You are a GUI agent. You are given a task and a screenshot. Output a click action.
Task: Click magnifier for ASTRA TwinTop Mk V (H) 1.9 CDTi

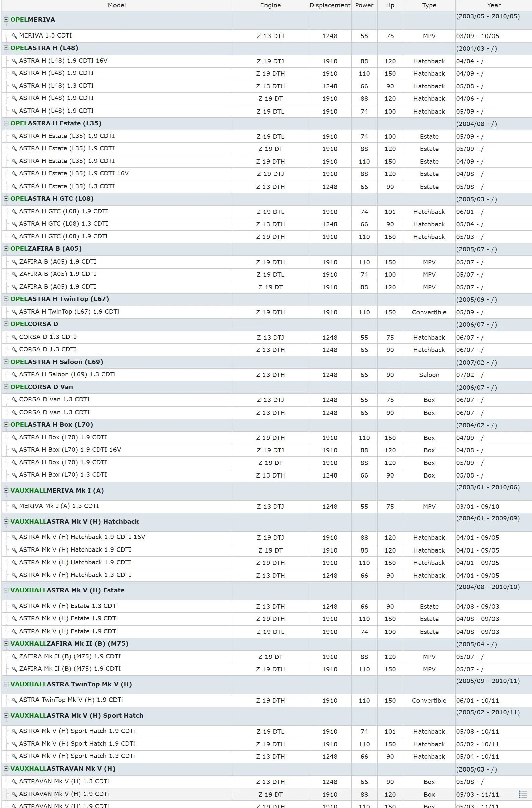point(14,700)
